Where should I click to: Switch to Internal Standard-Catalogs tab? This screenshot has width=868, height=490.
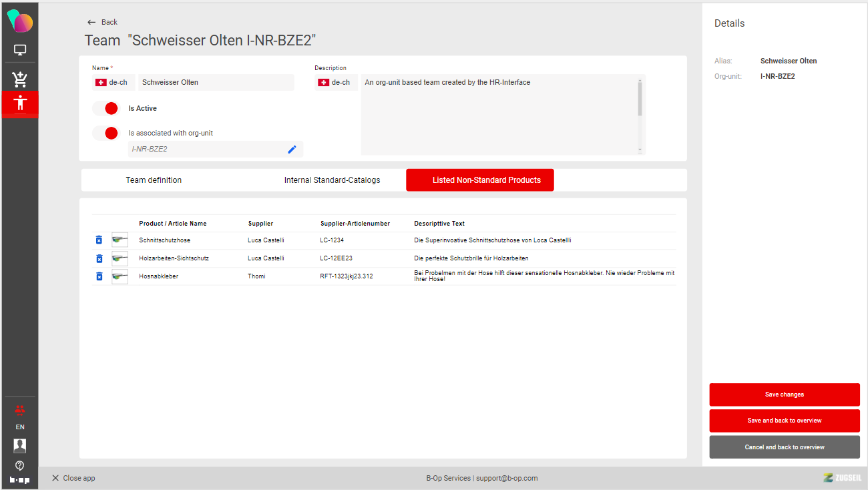pos(332,180)
